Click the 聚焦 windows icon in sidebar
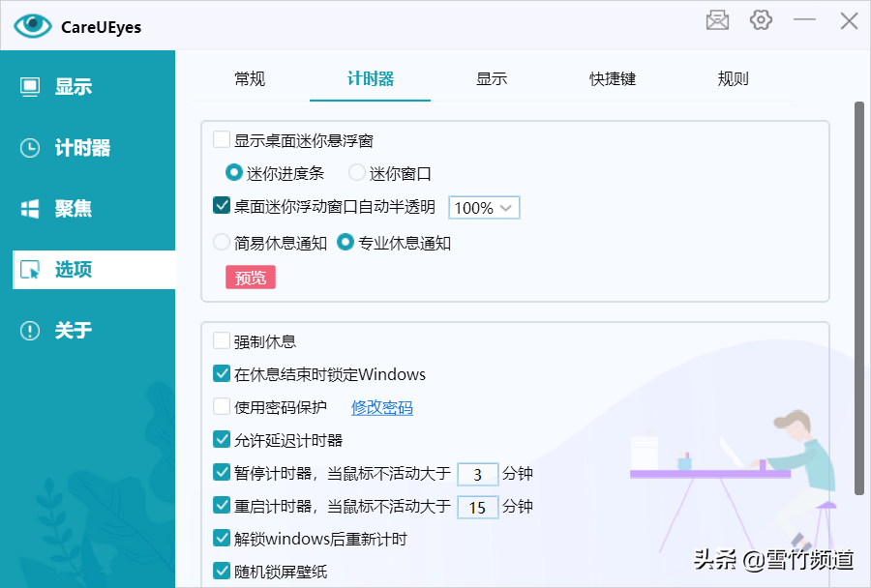This screenshot has height=588, width=871. tap(30, 209)
